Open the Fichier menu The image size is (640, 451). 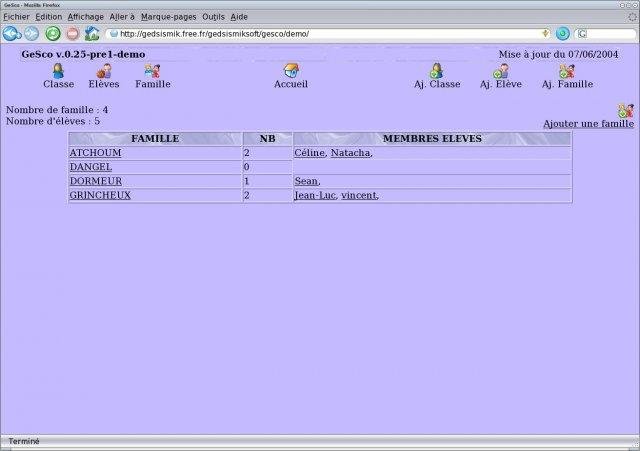(16, 17)
